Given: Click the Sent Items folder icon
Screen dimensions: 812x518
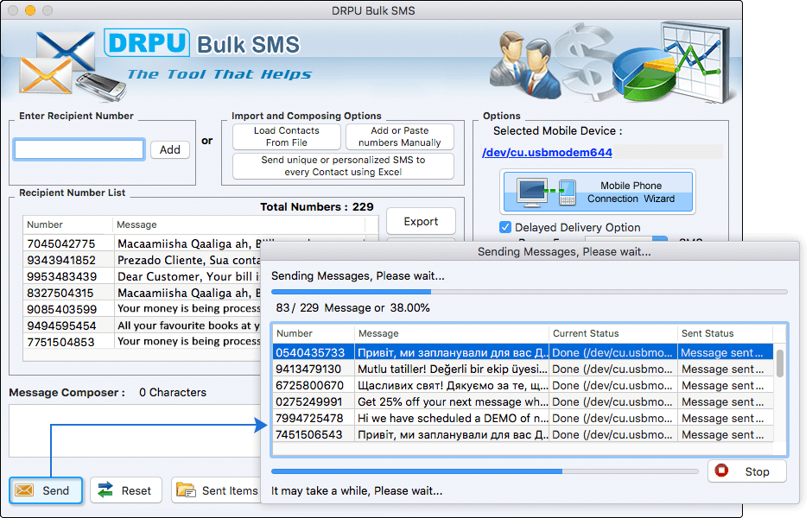Looking at the screenshot, I should [186, 490].
